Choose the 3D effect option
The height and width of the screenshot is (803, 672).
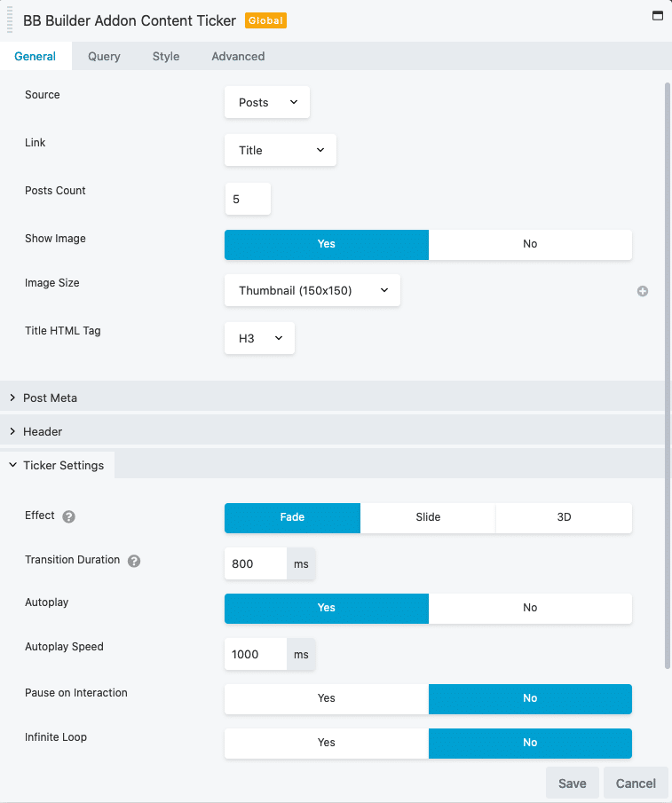click(x=564, y=518)
